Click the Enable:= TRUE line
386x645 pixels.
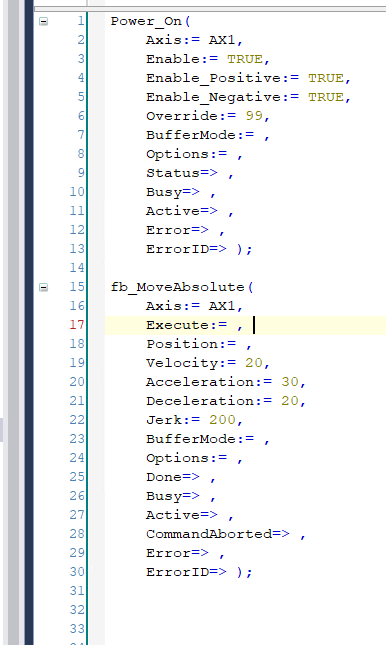point(208,59)
